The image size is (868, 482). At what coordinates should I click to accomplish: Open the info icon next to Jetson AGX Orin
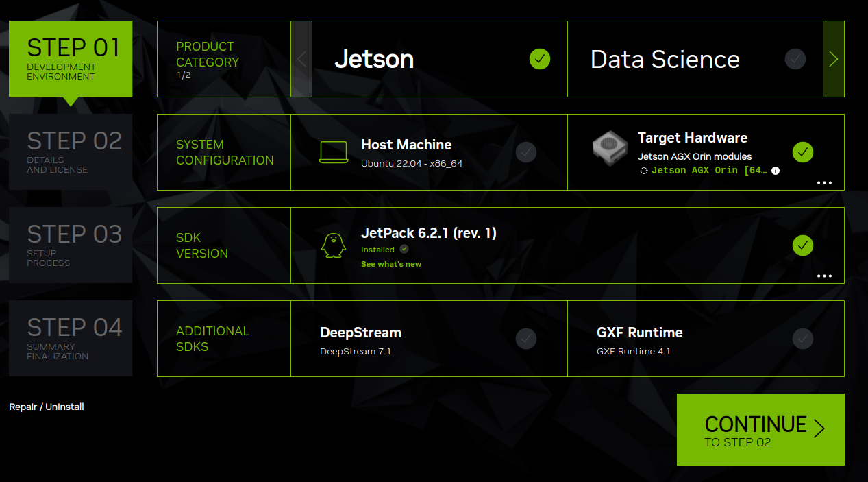pos(776,171)
